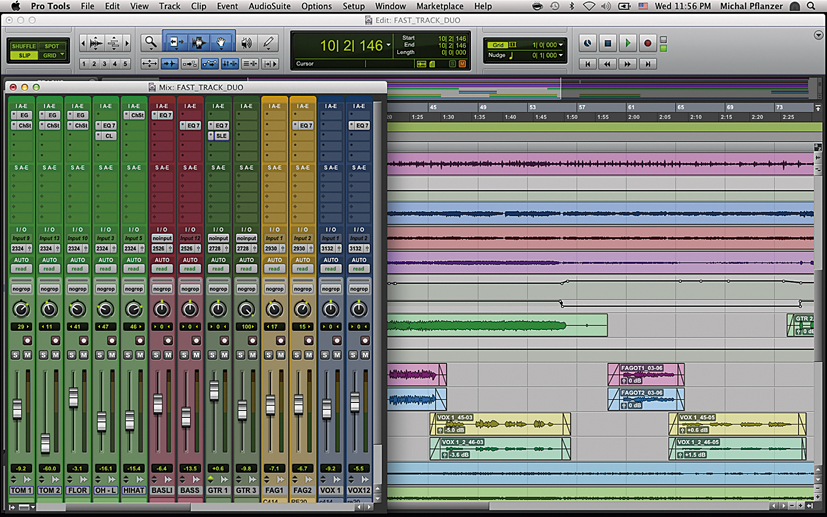827x517 pixels.
Task: Open Spotlight search in menu bar
Action: [811, 6]
